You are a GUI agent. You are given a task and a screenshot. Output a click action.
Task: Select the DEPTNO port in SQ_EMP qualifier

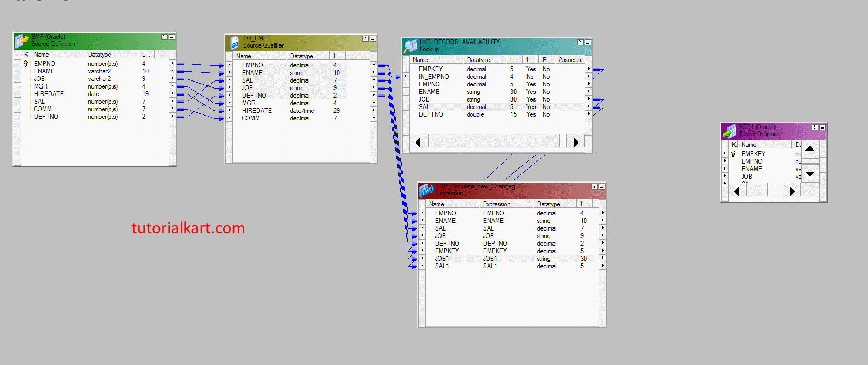(x=254, y=96)
